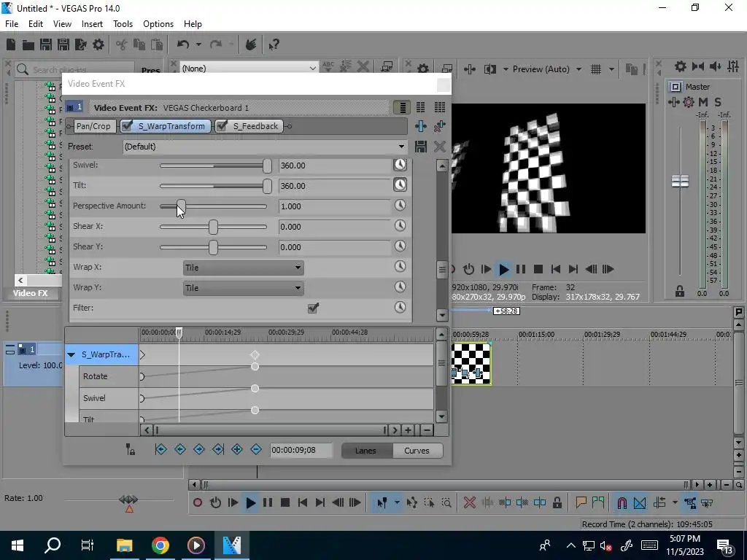Click the Shear X slider handle
This screenshot has width=747, height=560.
[x=213, y=227]
